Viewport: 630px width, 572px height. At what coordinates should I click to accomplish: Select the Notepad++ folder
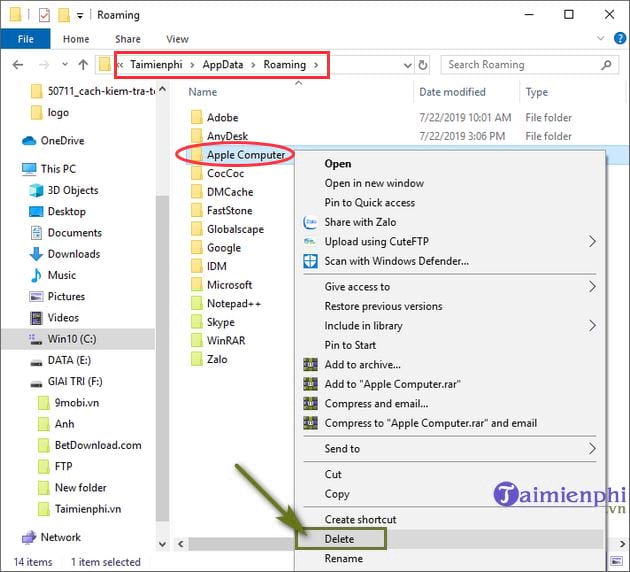tap(226, 303)
